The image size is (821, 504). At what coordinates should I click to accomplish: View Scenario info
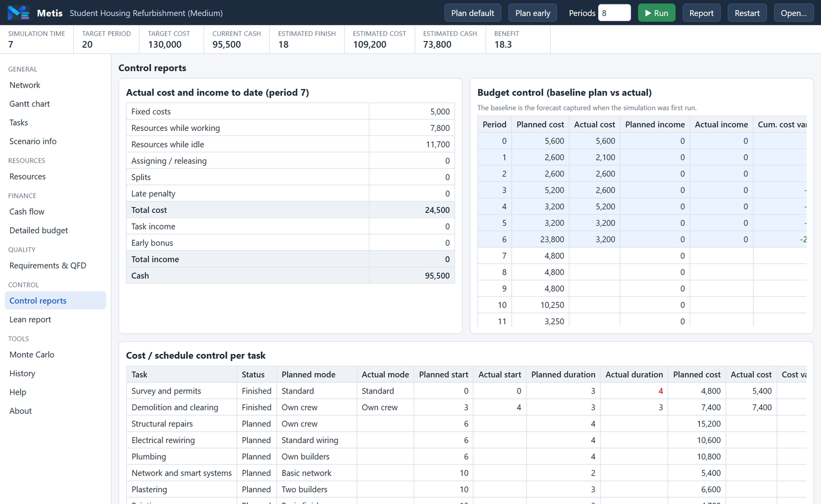pyautogui.click(x=55, y=141)
